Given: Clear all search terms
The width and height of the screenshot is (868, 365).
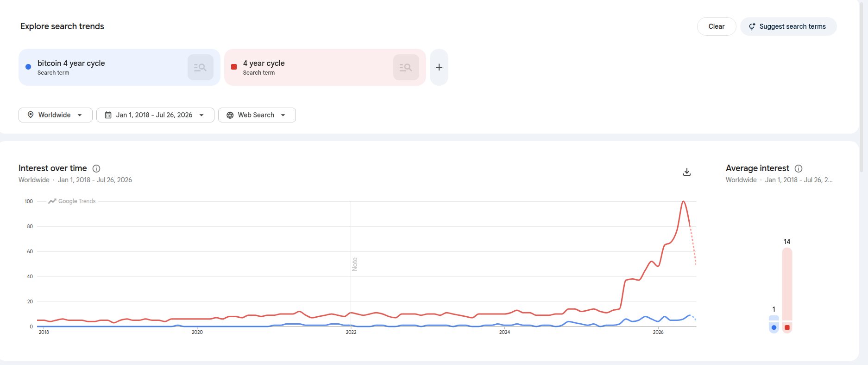Looking at the screenshot, I should tap(717, 26).
